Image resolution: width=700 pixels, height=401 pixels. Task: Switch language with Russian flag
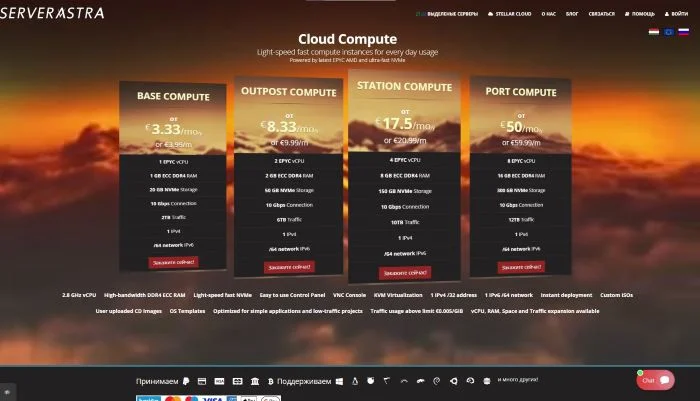click(683, 32)
